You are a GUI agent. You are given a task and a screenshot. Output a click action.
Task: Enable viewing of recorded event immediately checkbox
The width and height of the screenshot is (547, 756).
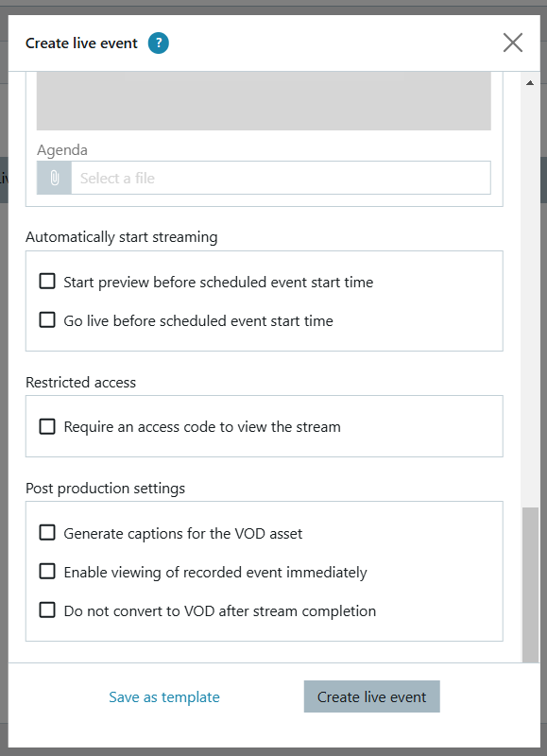(x=47, y=572)
